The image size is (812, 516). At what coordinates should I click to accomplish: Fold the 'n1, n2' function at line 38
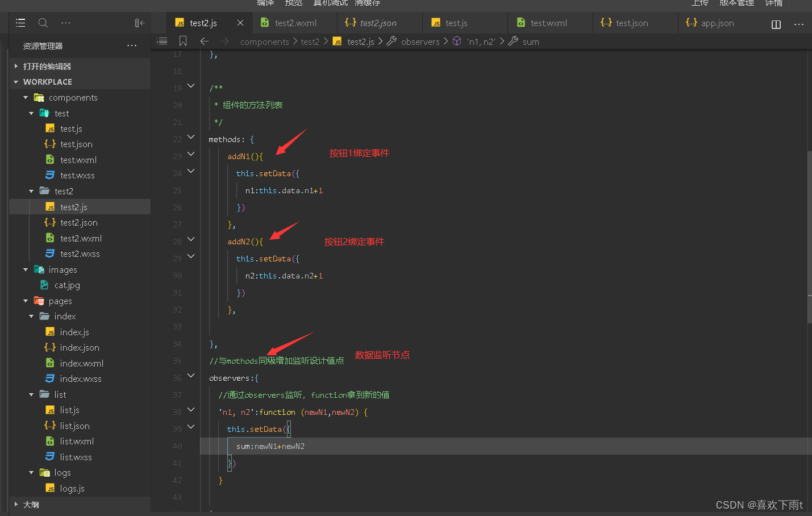click(x=191, y=410)
